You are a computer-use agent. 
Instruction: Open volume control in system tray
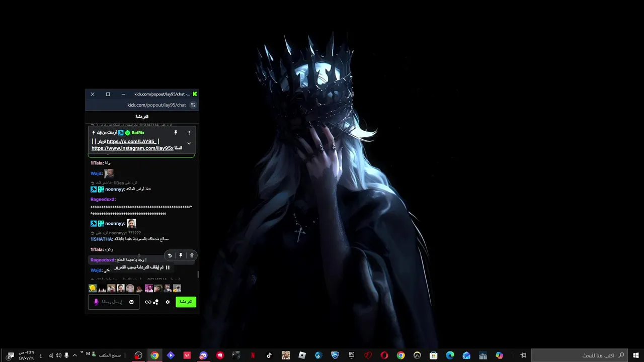58,355
